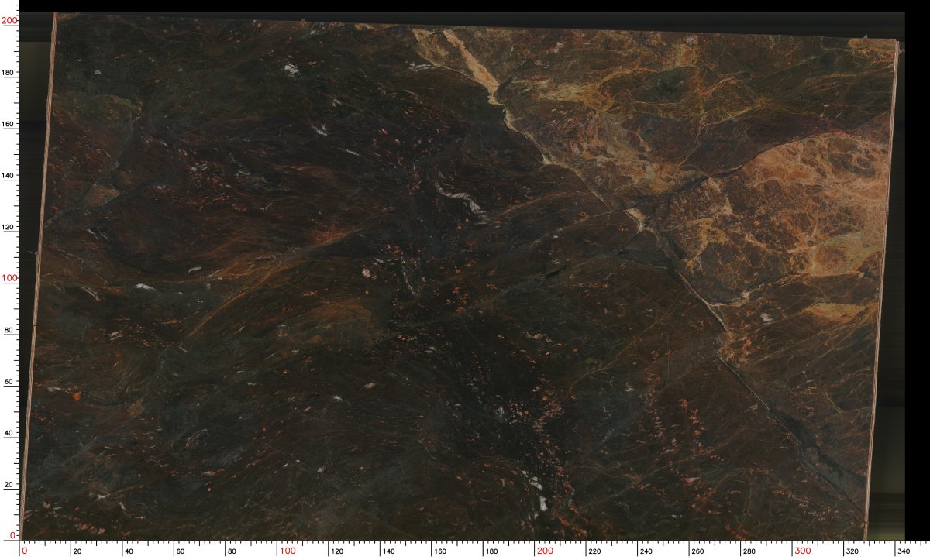Select the dark marble slab image
The height and width of the screenshot is (560, 930).
(x=461, y=277)
